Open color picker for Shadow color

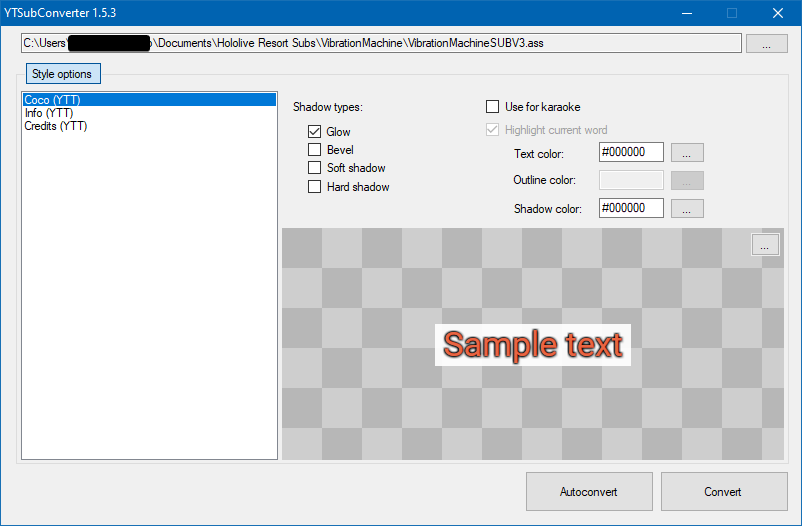coord(687,209)
